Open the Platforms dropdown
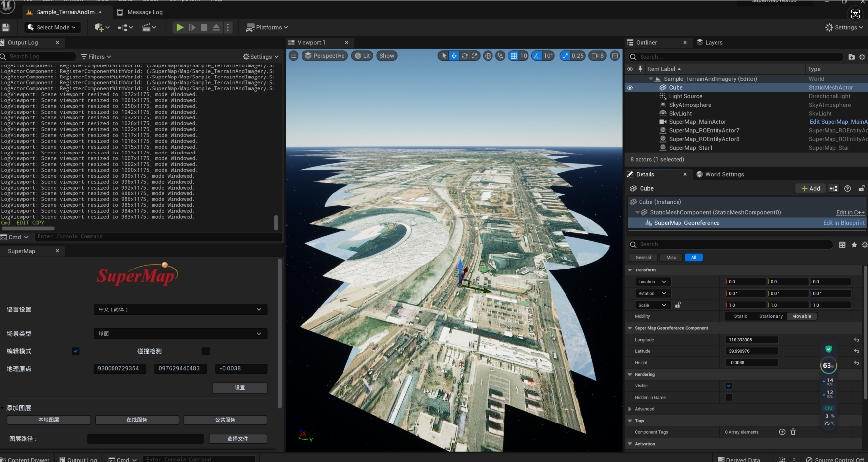This screenshot has width=868, height=462. [x=267, y=27]
